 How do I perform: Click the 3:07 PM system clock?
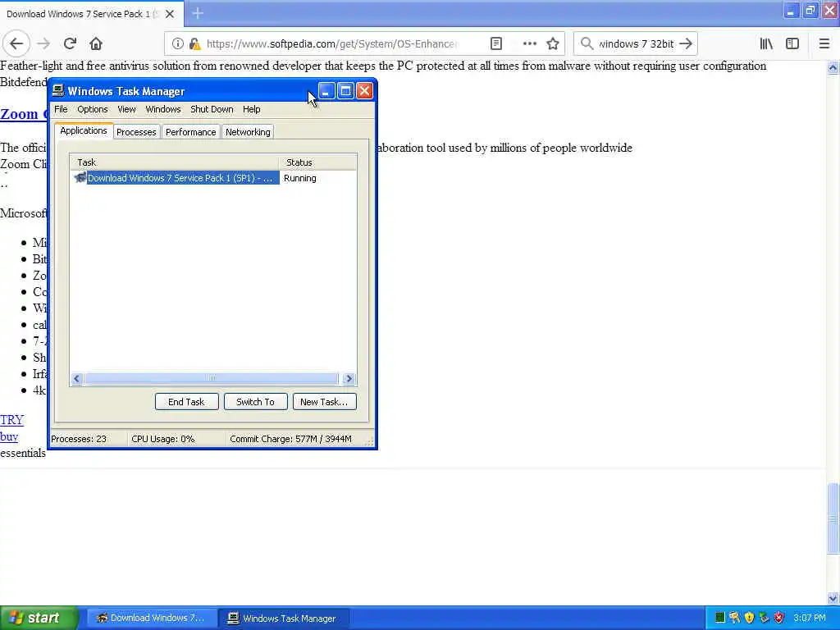pos(810,618)
